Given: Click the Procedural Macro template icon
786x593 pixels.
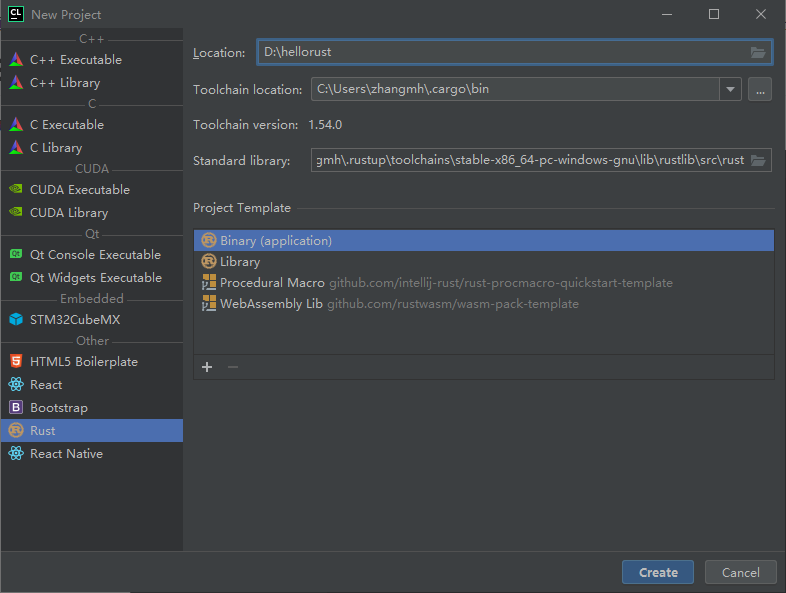Looking at the screenshot, I should tap(209, 282).
